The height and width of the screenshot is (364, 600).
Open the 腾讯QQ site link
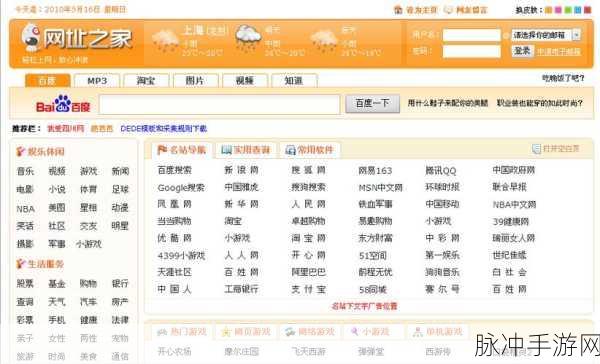tap(441, 170)
